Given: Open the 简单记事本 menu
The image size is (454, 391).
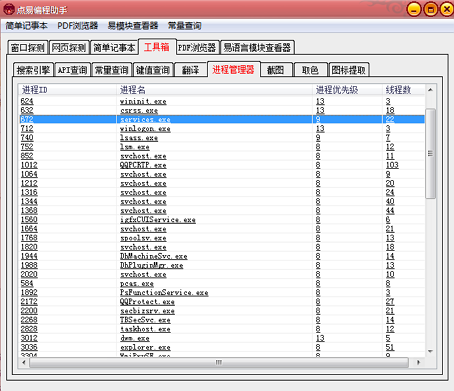Looking at the screenshot, I should click(x=26, y=26).
